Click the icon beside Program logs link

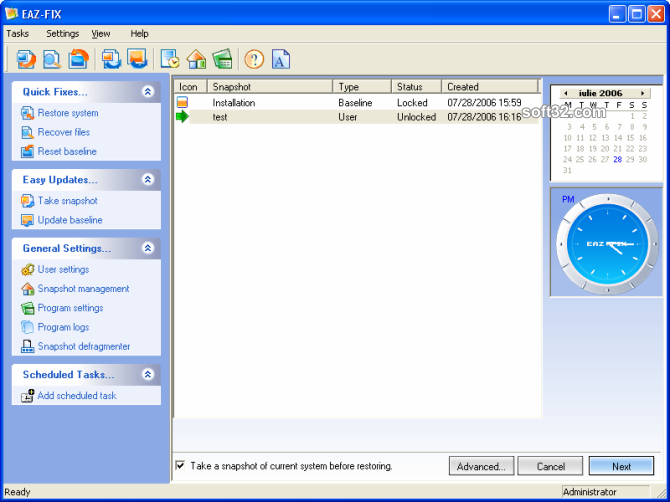[27, 327]
